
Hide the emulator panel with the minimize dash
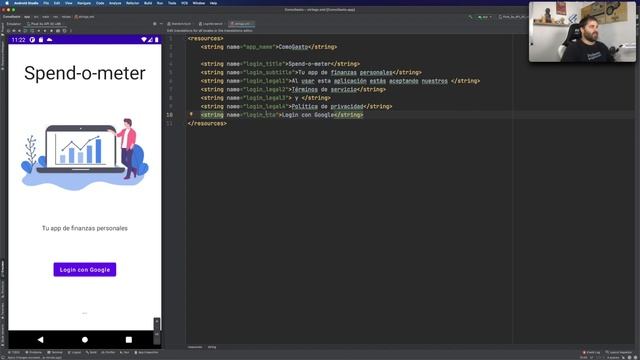pyautogui.click(x=161, y=24)
